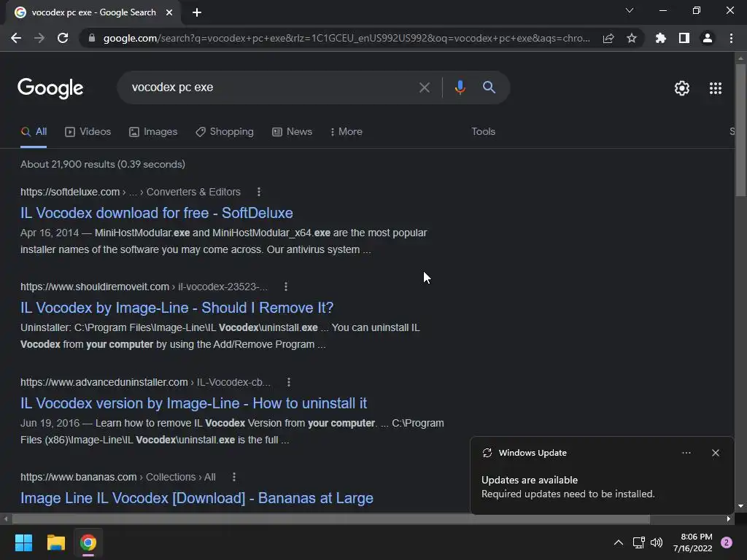
Task: Toggle the Chrome side panel icon
Action: (684, 38)
